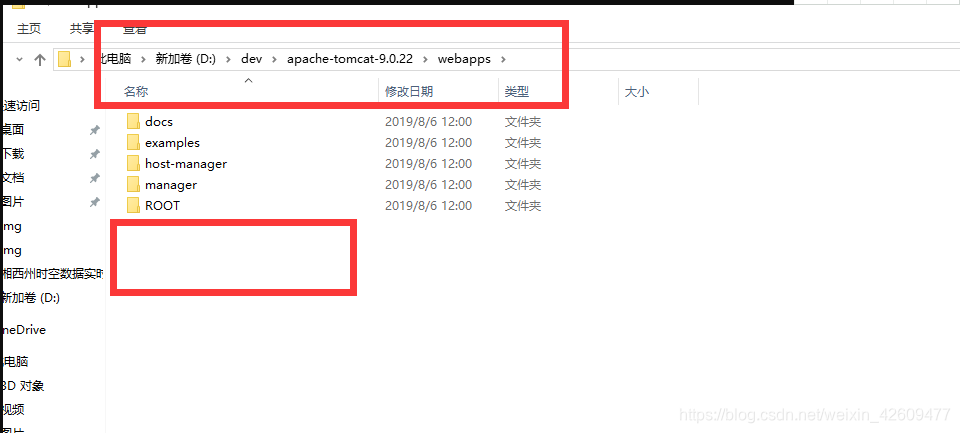Click ROOT folder name text
960x433 pixels.
click(x=163, y=205)
